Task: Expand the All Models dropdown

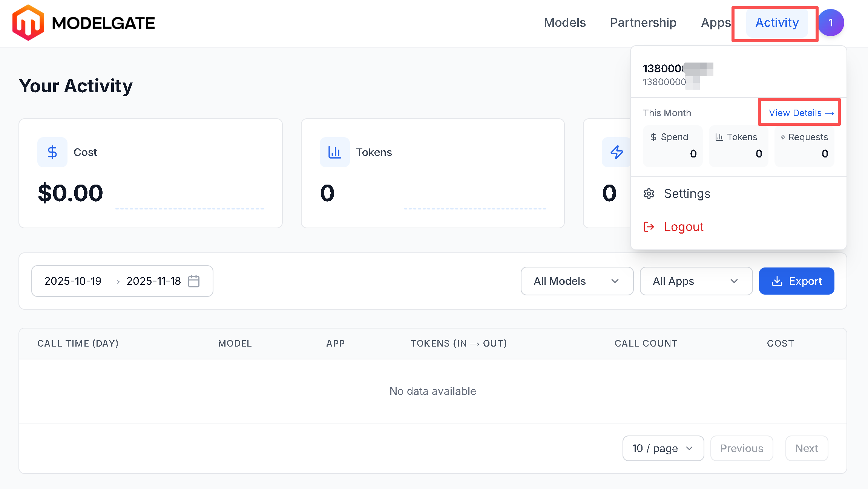Action: point(577,281)
